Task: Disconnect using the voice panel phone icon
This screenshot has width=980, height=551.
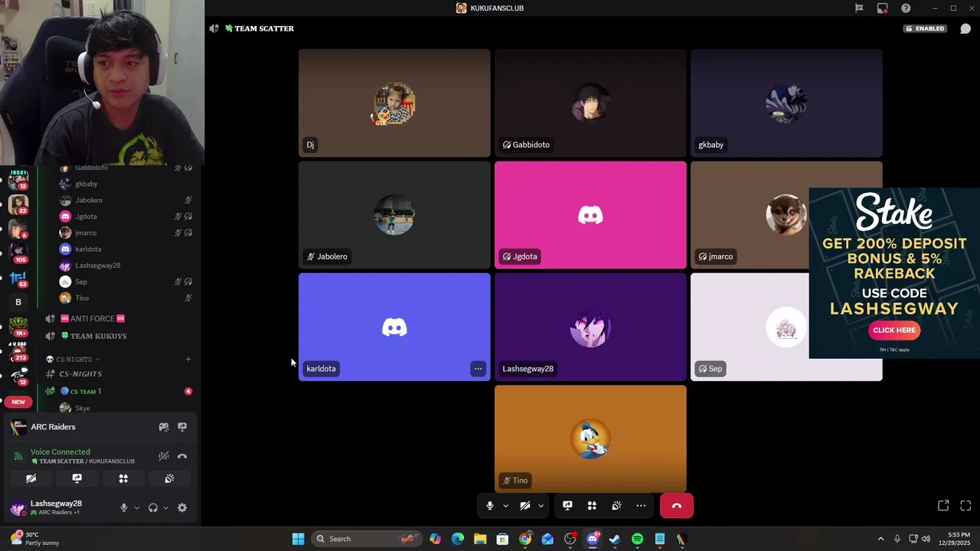Action: click(182, 456)
